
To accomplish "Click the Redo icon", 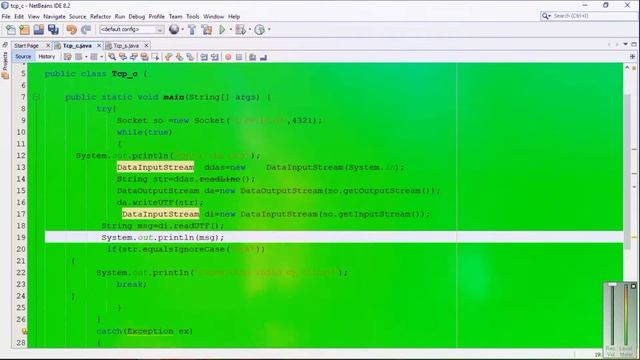I will pyautogui.click(x=86, y=29).
